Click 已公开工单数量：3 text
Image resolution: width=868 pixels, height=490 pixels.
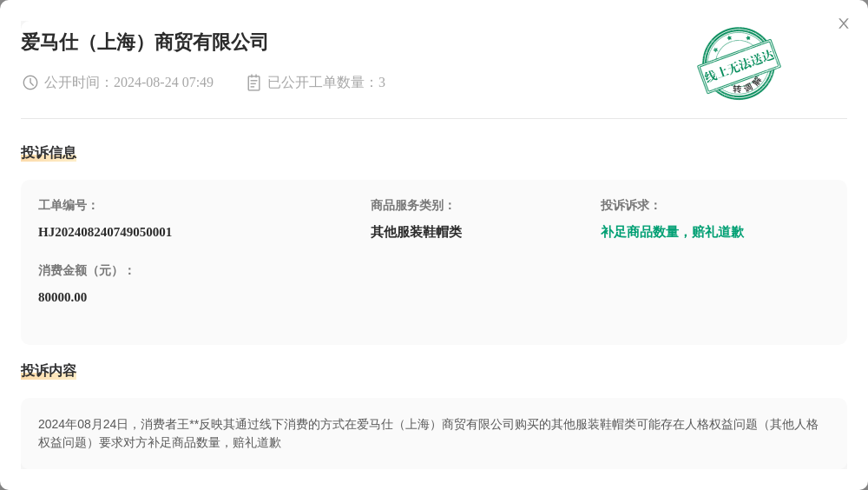(326, 83)
